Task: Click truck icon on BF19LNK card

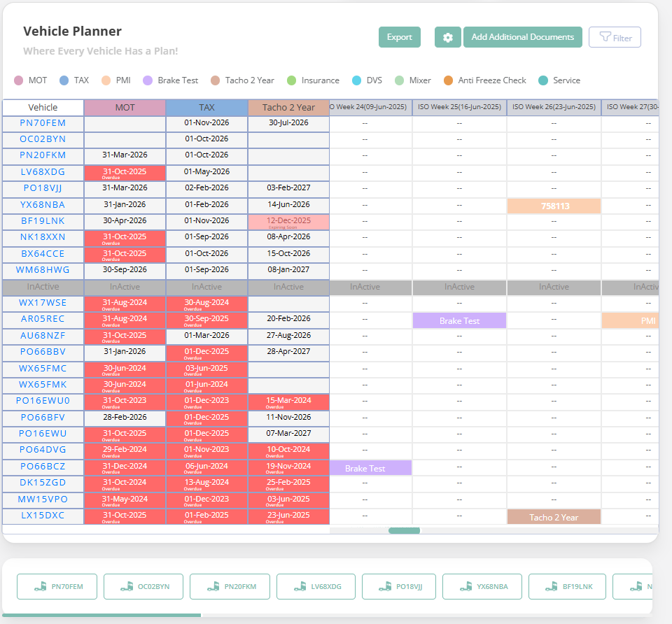Action: point(551,587)
